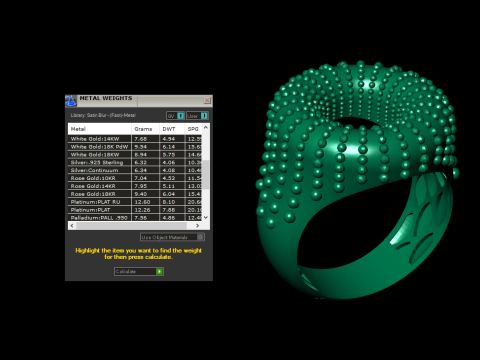Select the White Gold:18K PdW row
The width and height of the screenshot is (480, 360).
tap(135, 147)
